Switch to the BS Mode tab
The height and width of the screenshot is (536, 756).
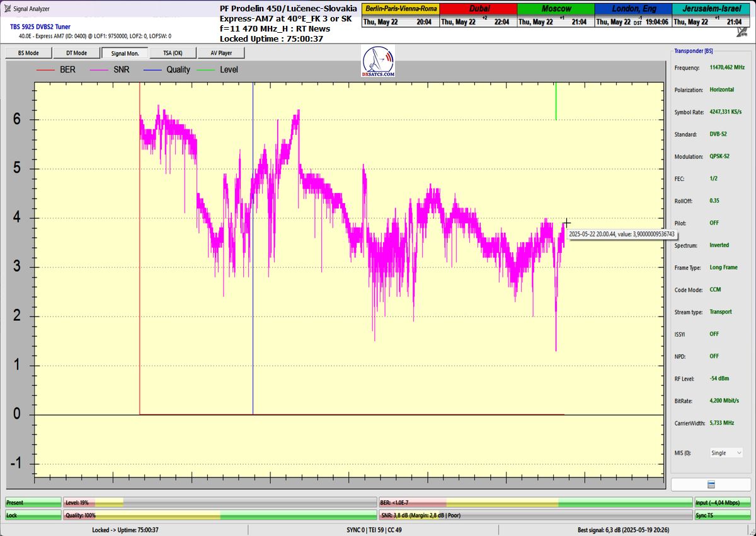[28, 53]
